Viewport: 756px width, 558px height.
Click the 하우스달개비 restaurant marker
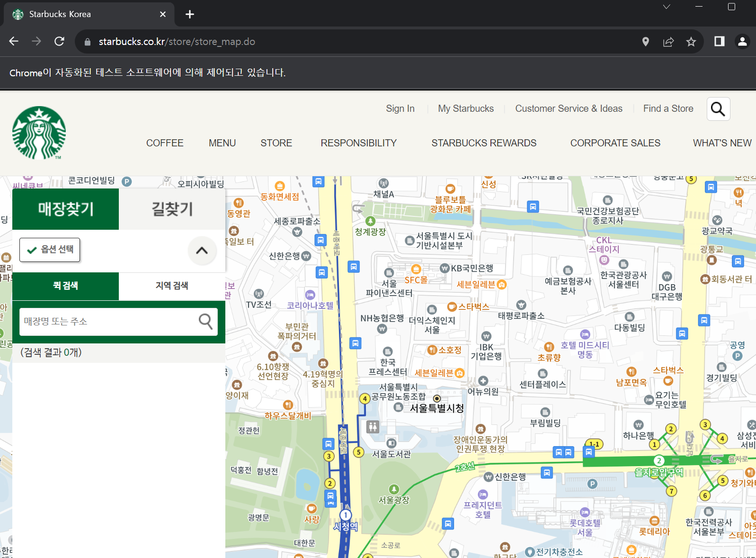click(288, 405)
